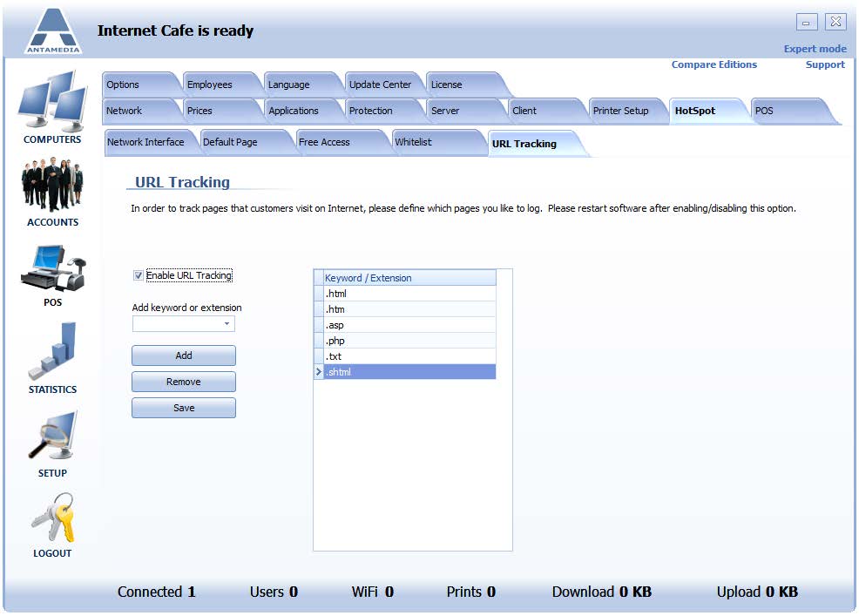Go to the Free Access tab
Image resolution: width=859 pixels, height=616 pixels.
[x=324, y=142]
